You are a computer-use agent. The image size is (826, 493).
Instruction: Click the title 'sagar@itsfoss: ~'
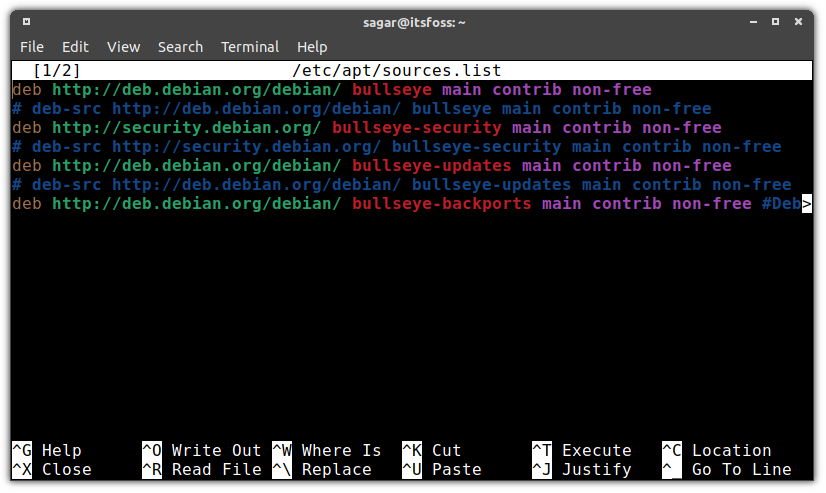pyautogui.click(x=414, y=23)
